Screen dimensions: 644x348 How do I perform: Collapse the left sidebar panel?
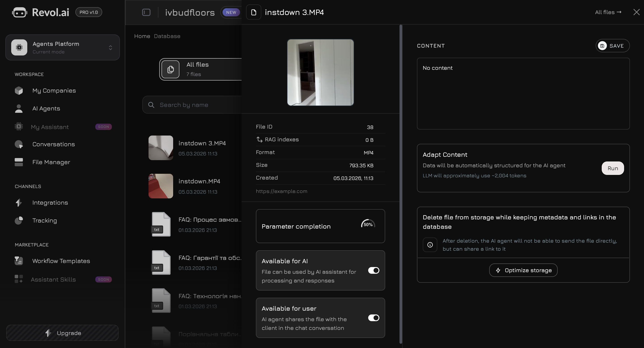[146, 12]
